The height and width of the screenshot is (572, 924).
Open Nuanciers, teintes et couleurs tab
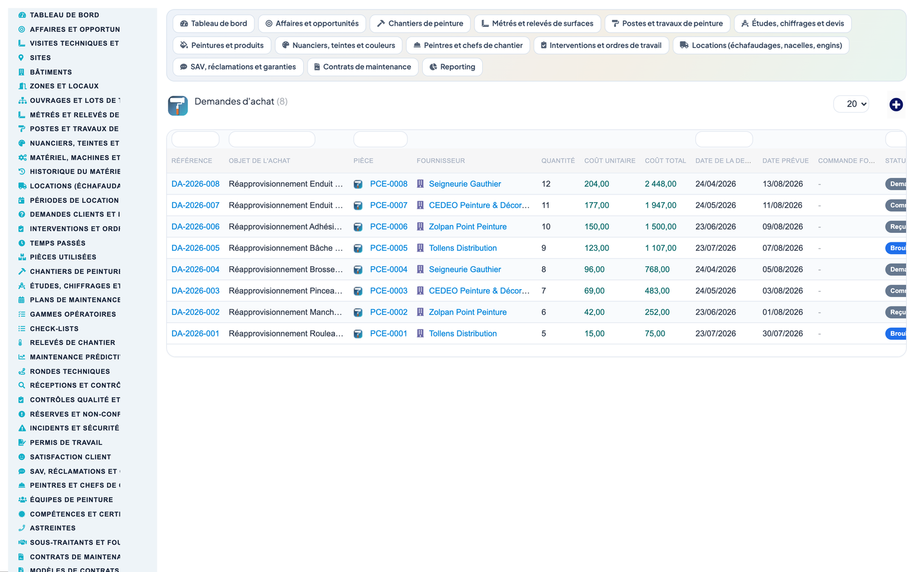(x=338, y=45)
